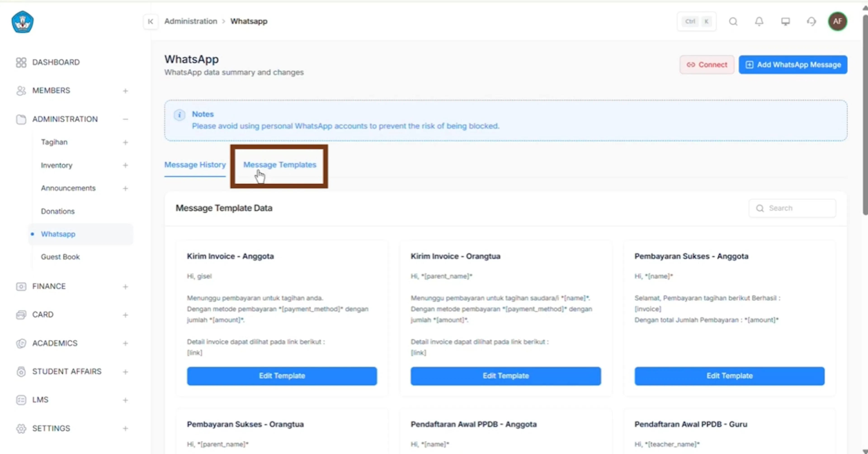Image resolution: width=868 pixels, height=454 pixels.
Task: Select the Pembayaran Sukses - Orangtua title
Action: click(x=245, y=424)
